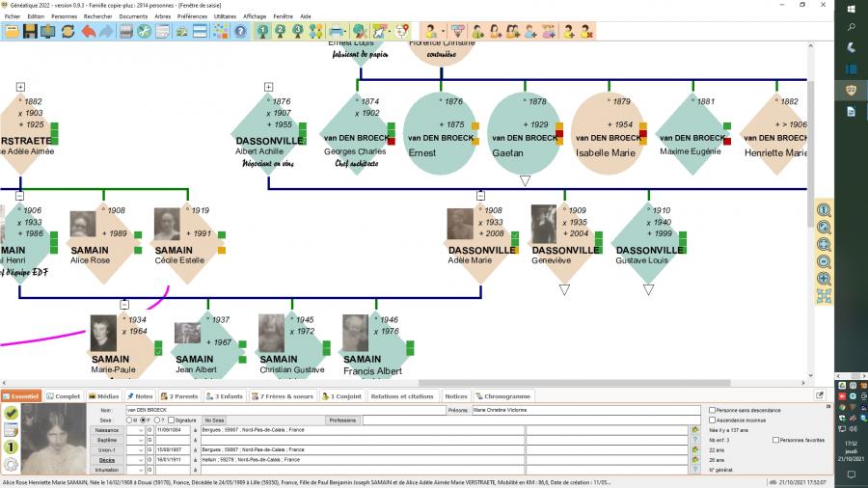
Task: Click the green checkmark validate icon
Action: [x=11, y=413]
